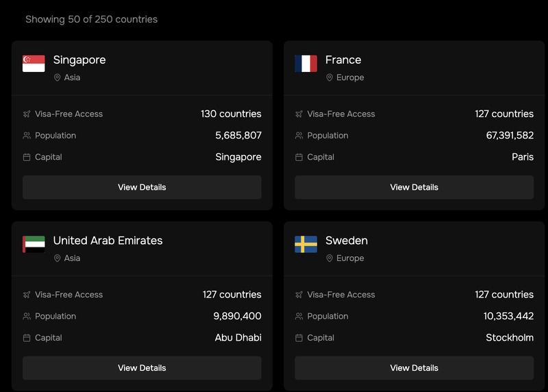The width and height of the screenshot is (548, 392).
Task: Click the Singapore flag icon
Action: pyautogui.click(x=34, y=64)
